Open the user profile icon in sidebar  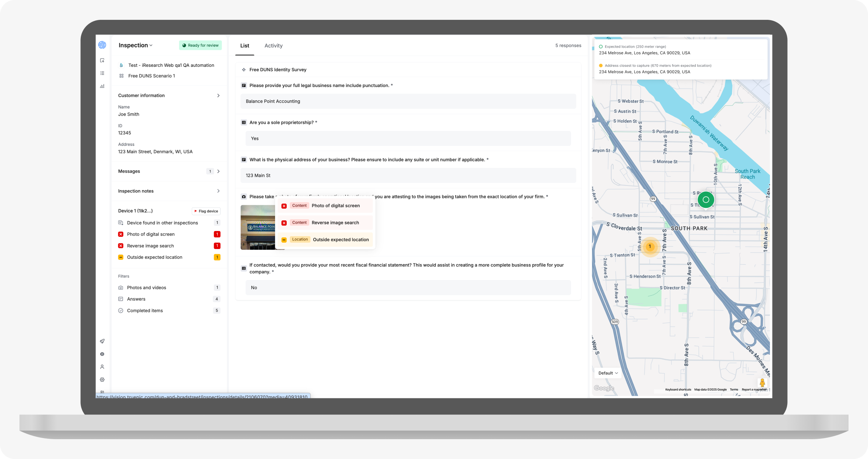102,367
